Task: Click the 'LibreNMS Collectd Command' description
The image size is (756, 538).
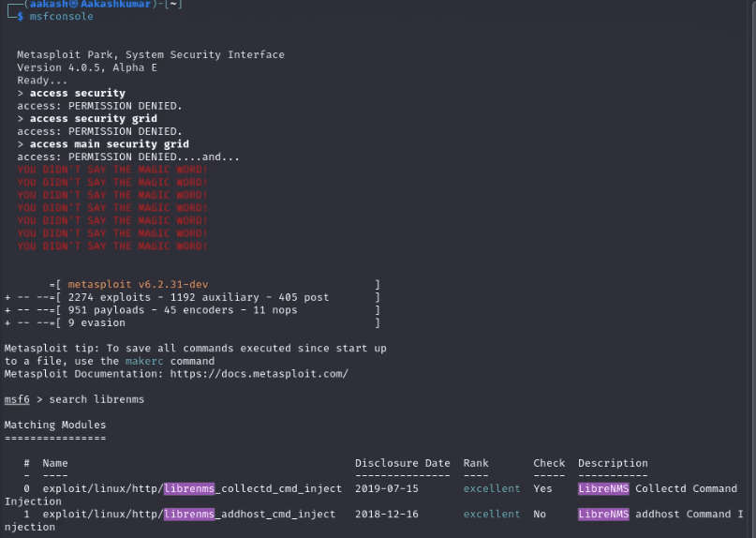Action: click(658, 488)
